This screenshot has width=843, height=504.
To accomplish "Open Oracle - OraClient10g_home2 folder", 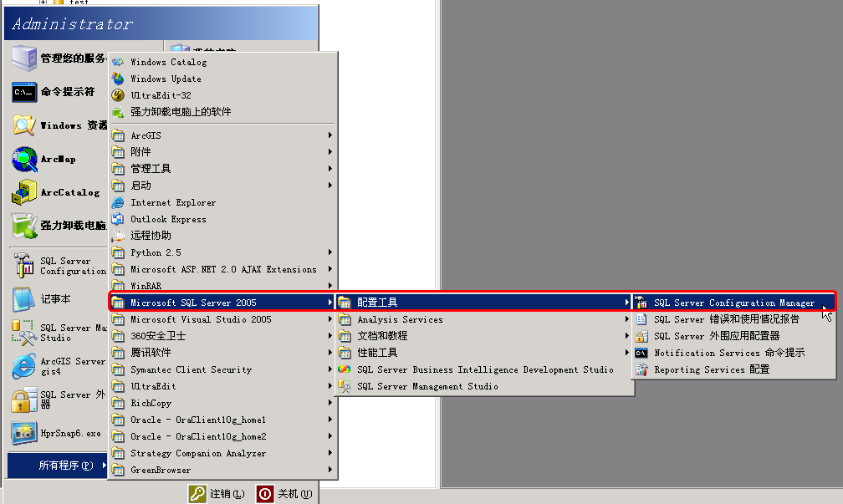I will 222,436.
